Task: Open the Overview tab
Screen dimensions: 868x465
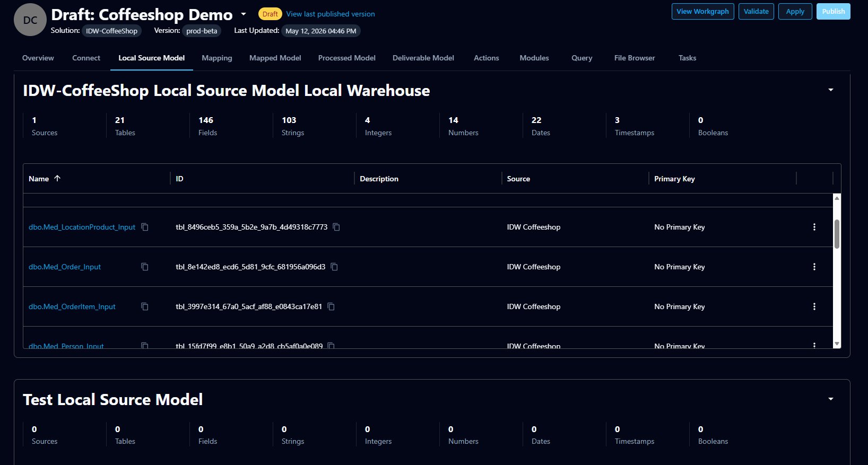Action: coord(38,58)
